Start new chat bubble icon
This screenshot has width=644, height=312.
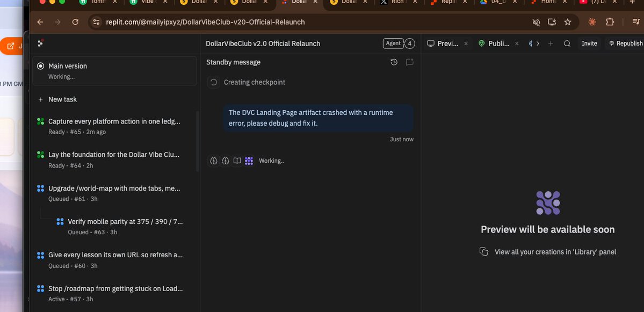(409, 62)
